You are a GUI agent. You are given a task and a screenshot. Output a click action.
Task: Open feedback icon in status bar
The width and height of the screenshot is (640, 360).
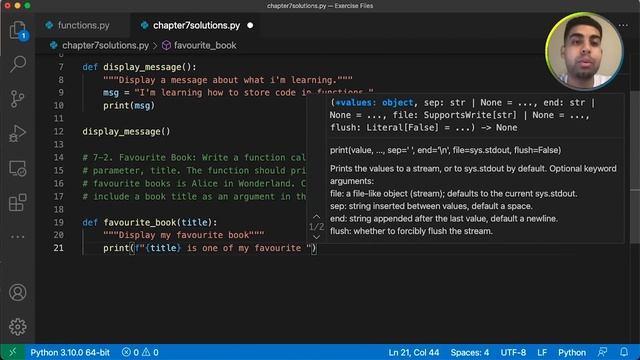click(x=602, y=352)
